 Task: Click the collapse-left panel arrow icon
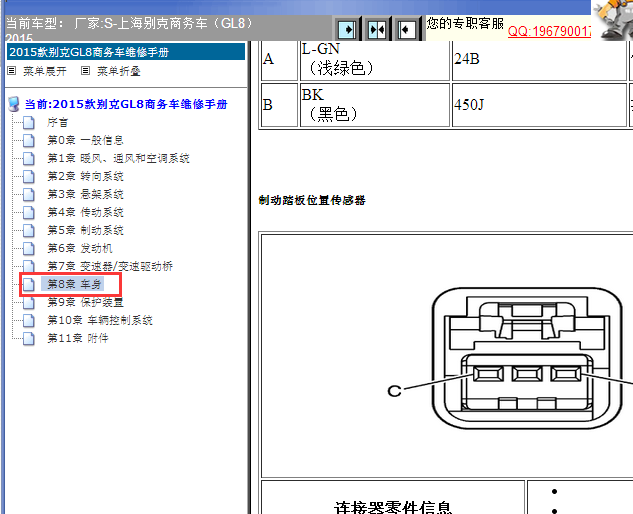406,29
